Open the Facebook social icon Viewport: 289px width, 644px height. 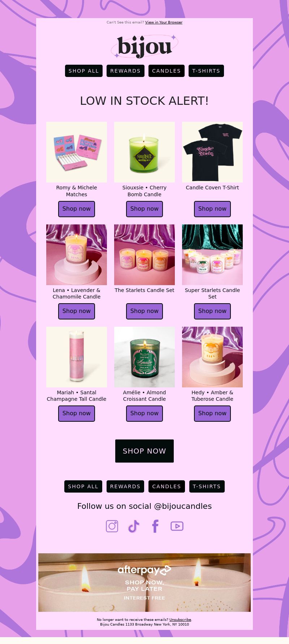tap(155, 526)
